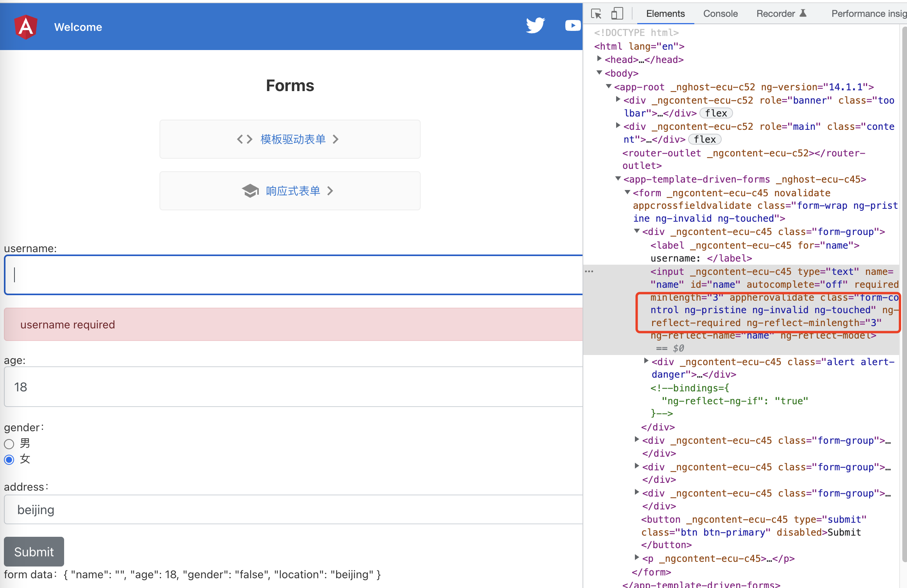Switch to the Console tab
The height and width of the screenshot is (588, 907).
pos(720,14)
